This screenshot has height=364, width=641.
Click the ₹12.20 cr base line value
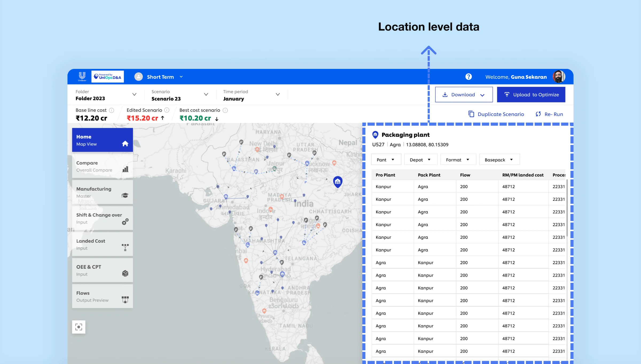point(91,118)
